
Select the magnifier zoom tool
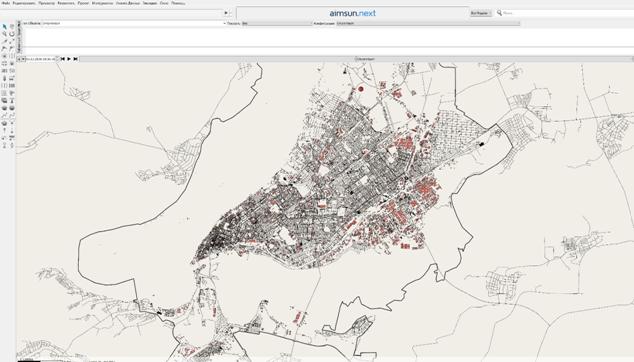coord(4,34)
